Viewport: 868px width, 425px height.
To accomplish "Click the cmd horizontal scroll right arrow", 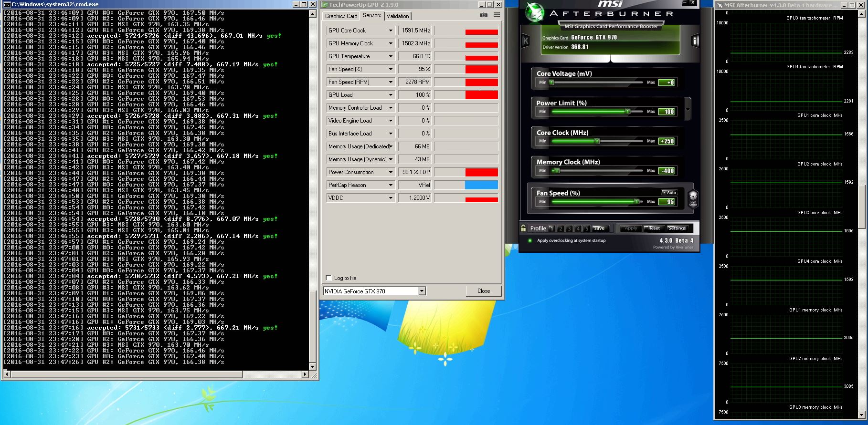I will point(305,374).
